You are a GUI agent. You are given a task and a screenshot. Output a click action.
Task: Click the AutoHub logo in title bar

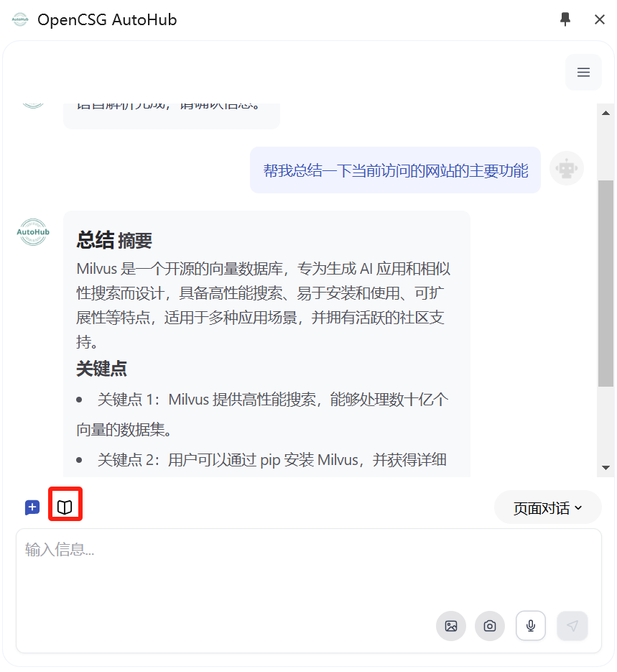coord(19,19)
